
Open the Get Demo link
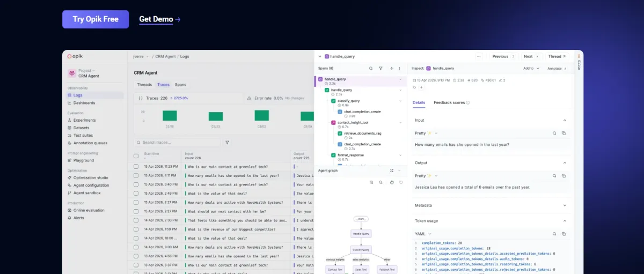[x=159, y=19]
